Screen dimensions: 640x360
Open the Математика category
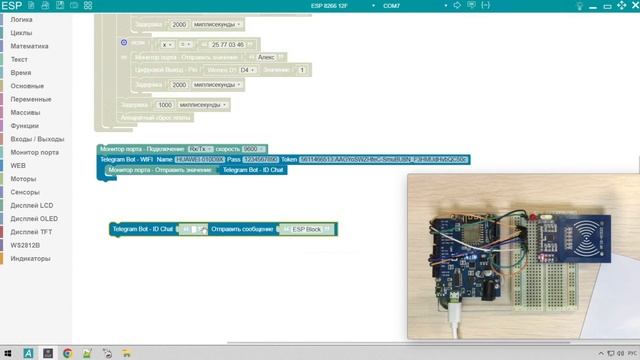(x=29, y=46)
